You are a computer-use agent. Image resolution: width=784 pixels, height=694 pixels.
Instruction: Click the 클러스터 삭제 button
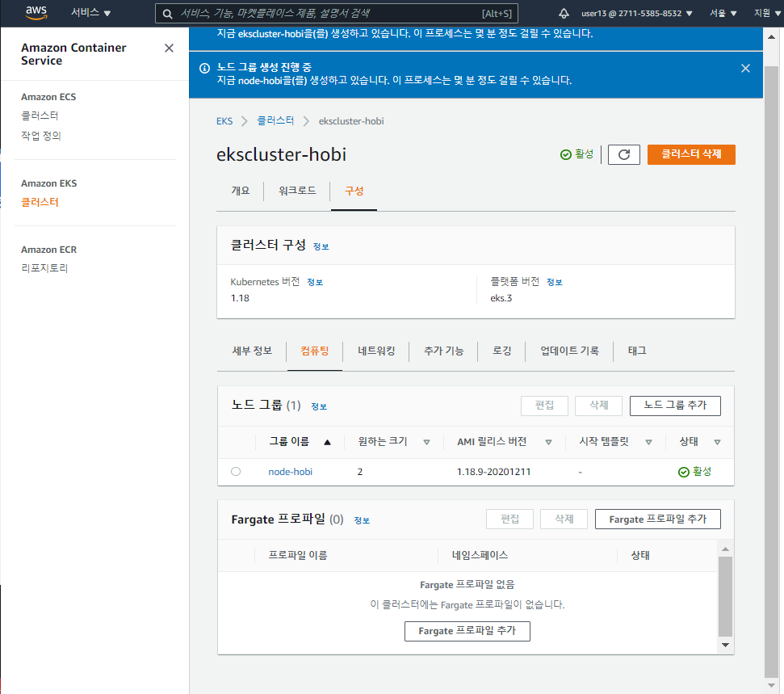(x=691, y=154)
